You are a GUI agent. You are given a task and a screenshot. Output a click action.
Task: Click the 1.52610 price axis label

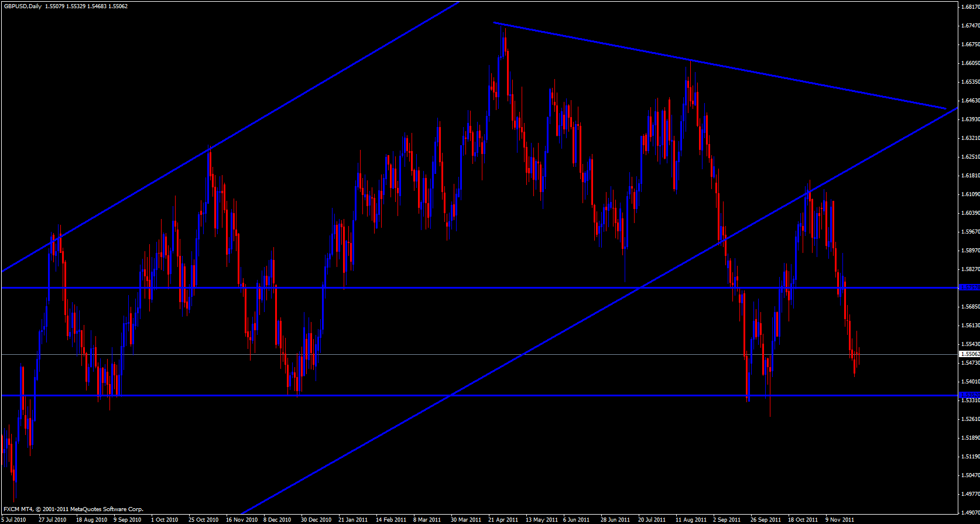click(x=970, y=419)
